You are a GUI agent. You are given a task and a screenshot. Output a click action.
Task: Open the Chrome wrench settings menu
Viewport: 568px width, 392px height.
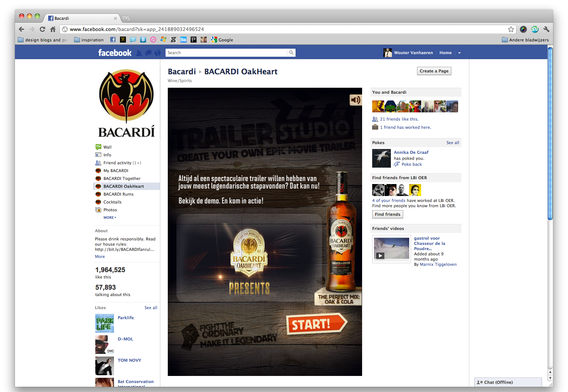pos(546,29)
